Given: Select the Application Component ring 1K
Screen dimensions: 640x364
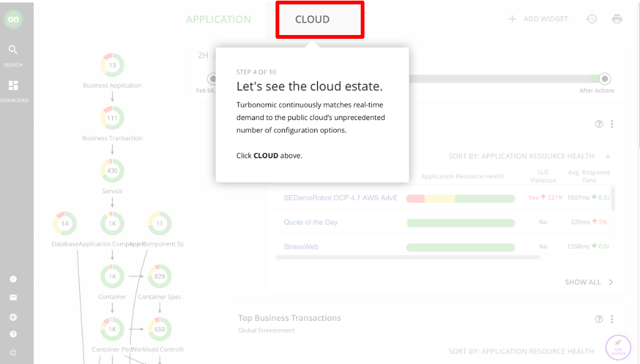Looking at the screenshot, I should pyautogui.click(x=112, y=223).
